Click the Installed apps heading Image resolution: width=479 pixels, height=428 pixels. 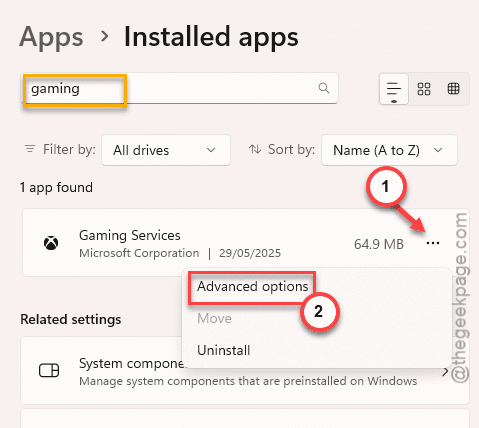pos(211,37)
